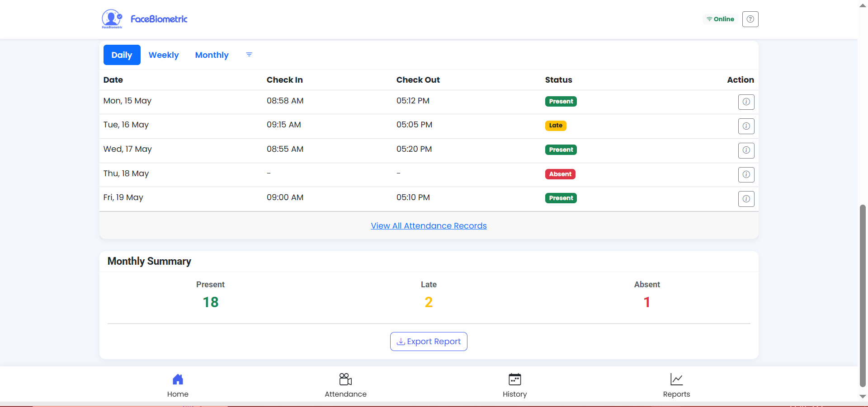The height and width of the screenshot is (407, 868).
Task: Open History calendar icon in bottom nav
Action: [514, 379]
